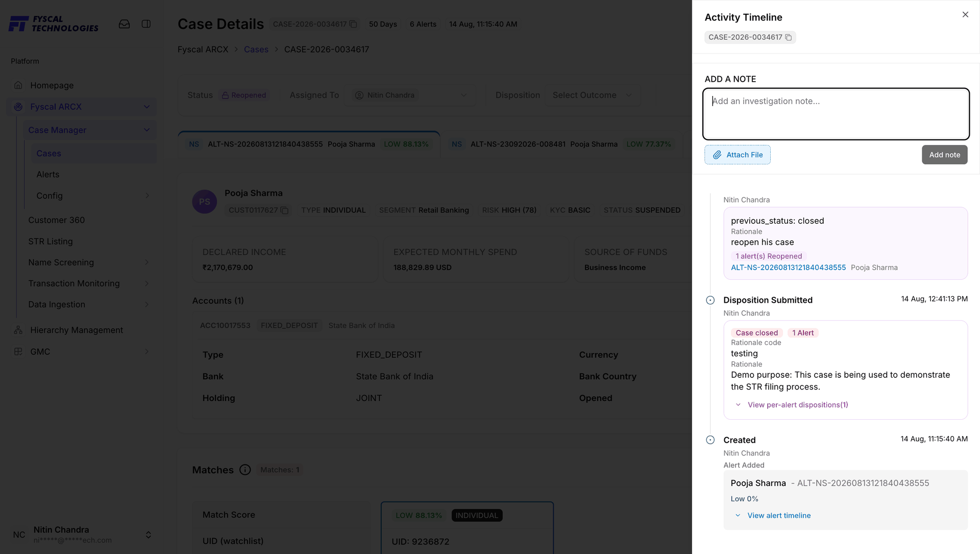Click the Created timeline marker
The width and height of the screenshot is (980, 554).
coord(710,440)
